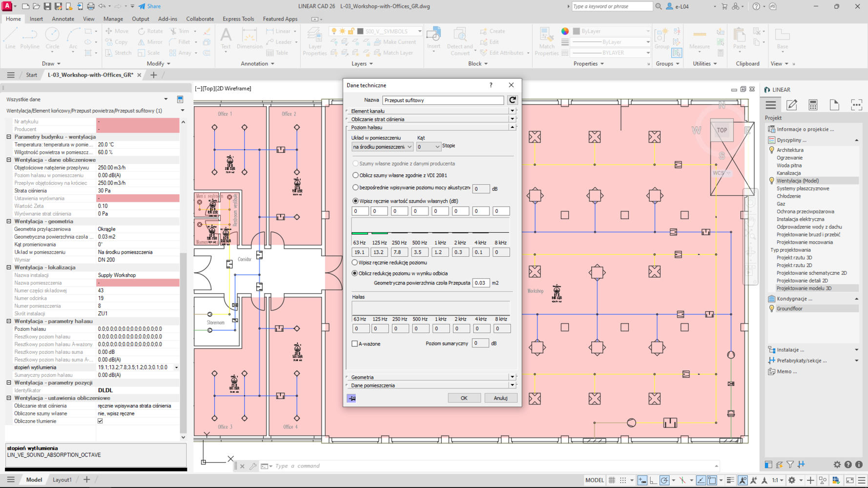Open the Annotate ribbon tab
The image size is (868, 488).
click(63, 19)
